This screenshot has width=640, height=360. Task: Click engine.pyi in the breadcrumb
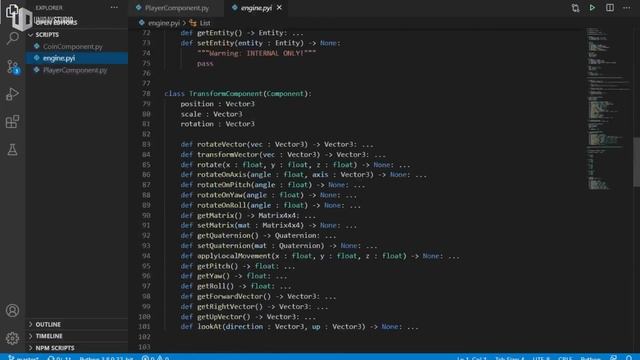click(x=163, y=23)
